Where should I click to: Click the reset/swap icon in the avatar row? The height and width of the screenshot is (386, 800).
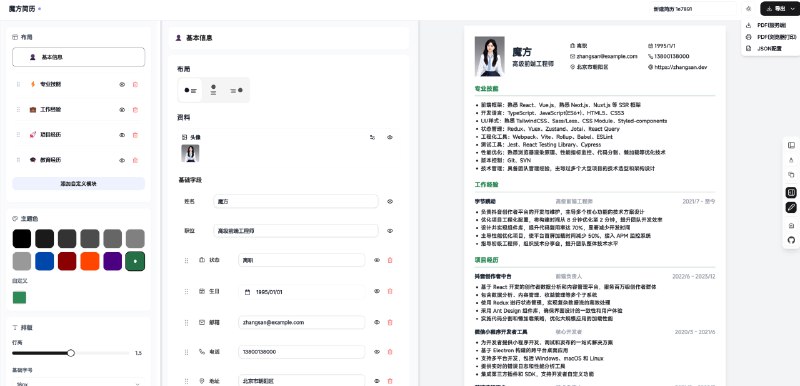372,137
